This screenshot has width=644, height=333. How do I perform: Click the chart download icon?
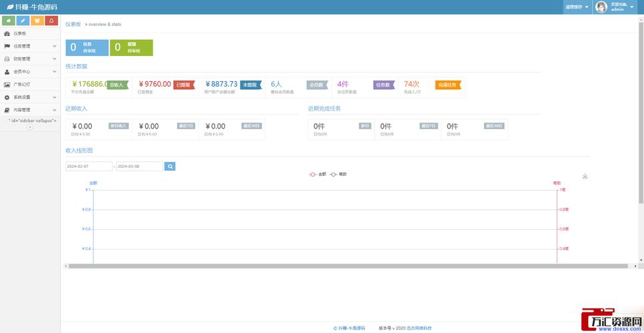coord(585,176)
